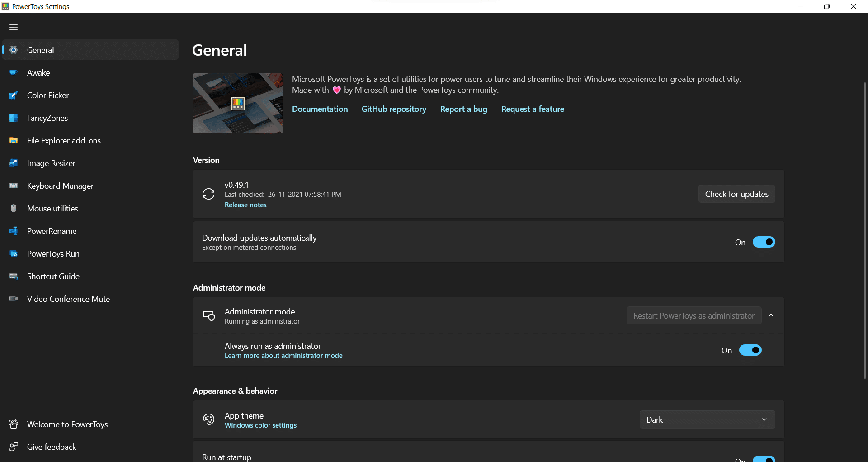Click the Image Resizer sidebar icon
868x462 pixels.
click(x=14, y=163)
